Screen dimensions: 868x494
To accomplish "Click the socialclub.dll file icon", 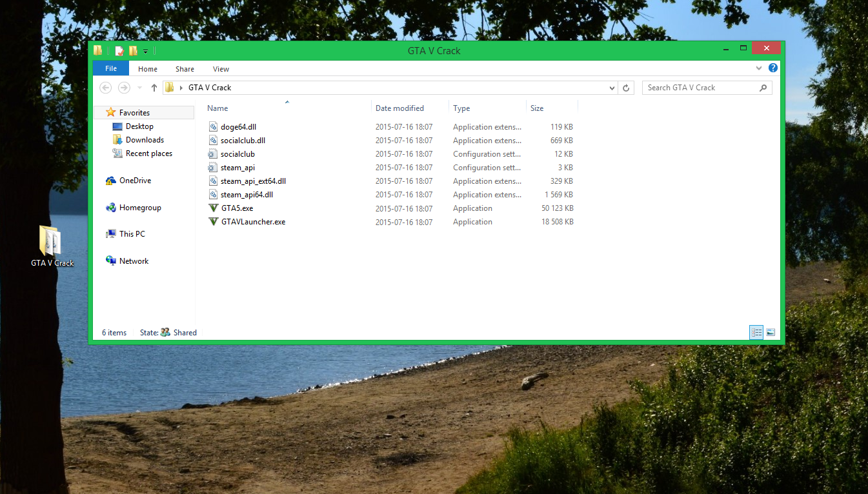I will point(214,141).
